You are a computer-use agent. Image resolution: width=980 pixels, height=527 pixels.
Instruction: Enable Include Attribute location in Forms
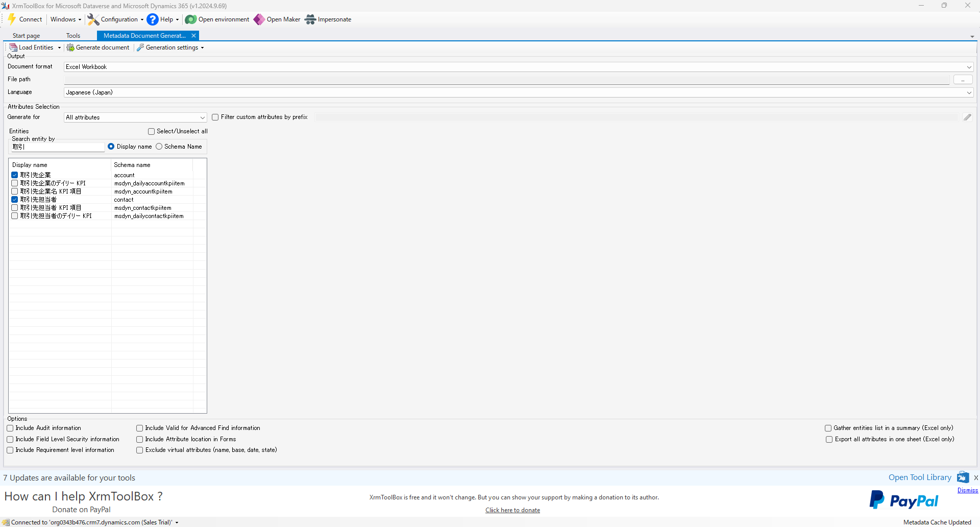click(140, 439)
